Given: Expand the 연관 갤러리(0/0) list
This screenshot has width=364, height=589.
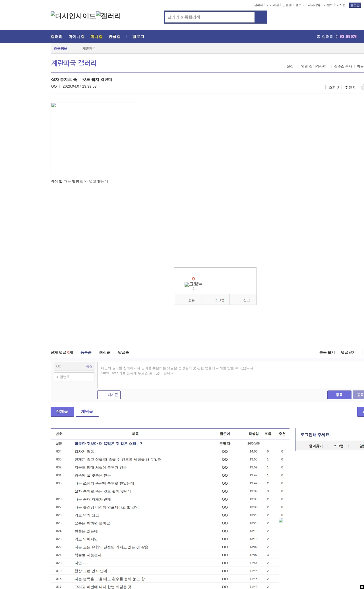Looking at the screenshot, I should (314, 66).
